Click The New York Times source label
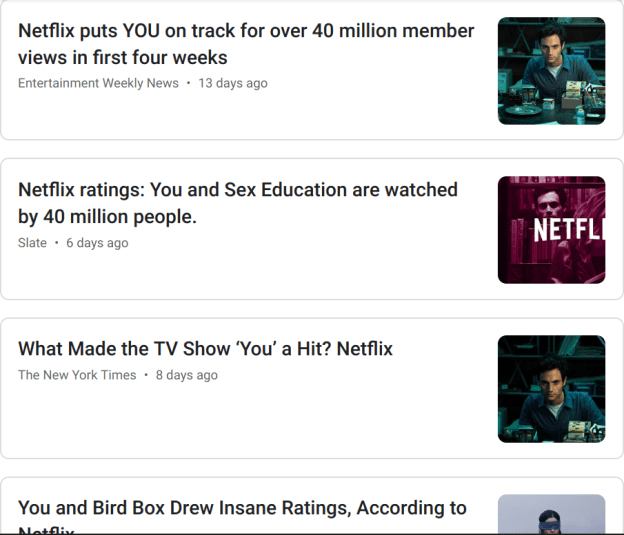This screenshot has height=535, width=624. click(77, 375)
